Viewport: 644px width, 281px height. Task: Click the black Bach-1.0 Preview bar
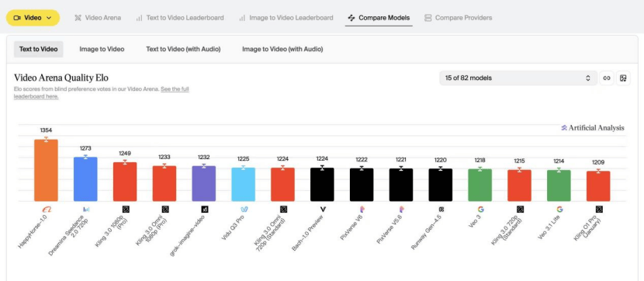(322, 185)
